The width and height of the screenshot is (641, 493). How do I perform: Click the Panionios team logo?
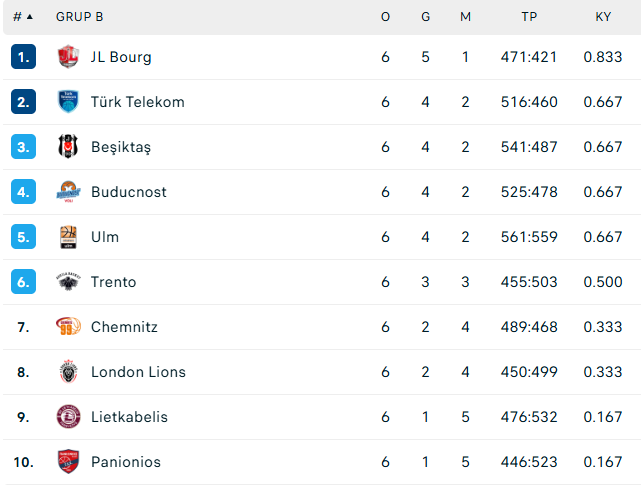click(x=68, y=462)
